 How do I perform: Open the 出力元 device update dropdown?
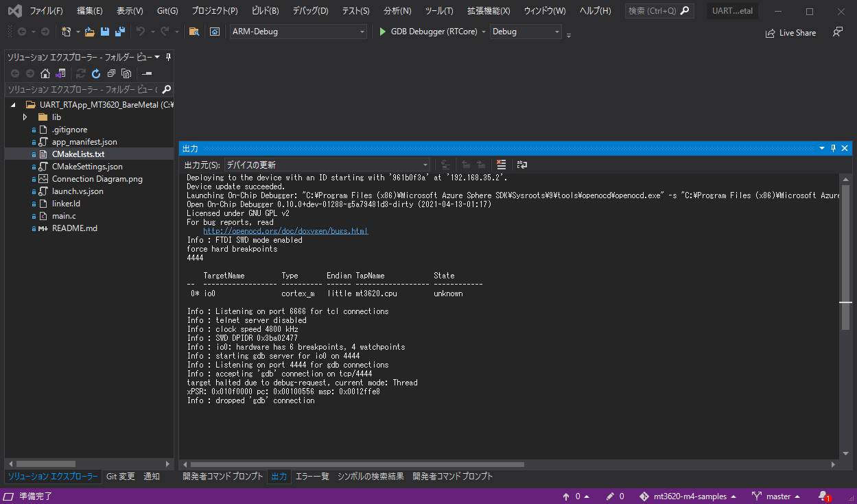pos(425,165)
